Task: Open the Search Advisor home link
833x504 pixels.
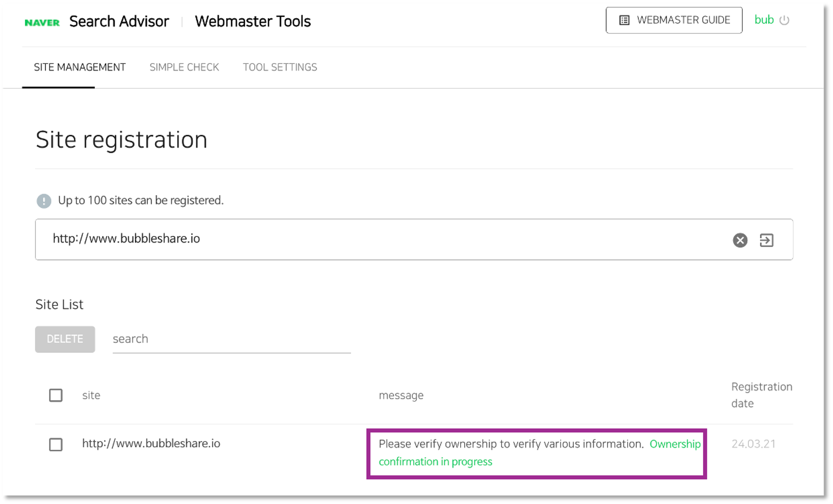Action: pyautogui.click(x=119, y=21)
